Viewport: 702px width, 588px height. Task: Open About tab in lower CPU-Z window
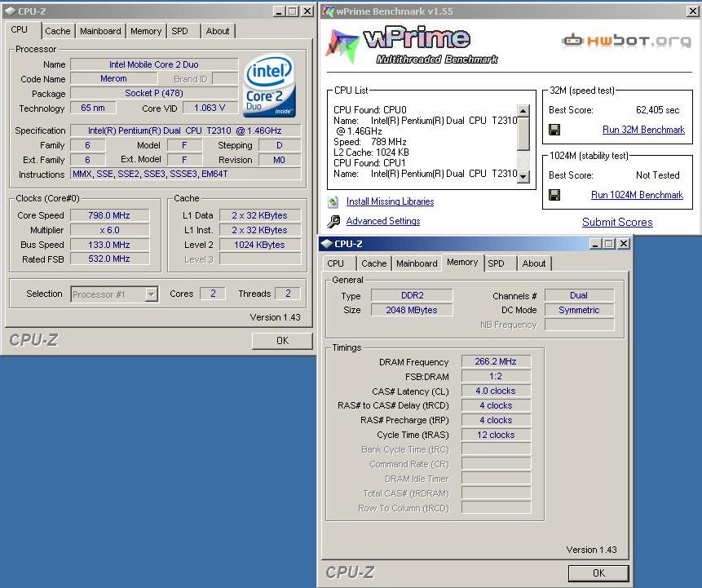pyautogui.click(x=534, y=263)
